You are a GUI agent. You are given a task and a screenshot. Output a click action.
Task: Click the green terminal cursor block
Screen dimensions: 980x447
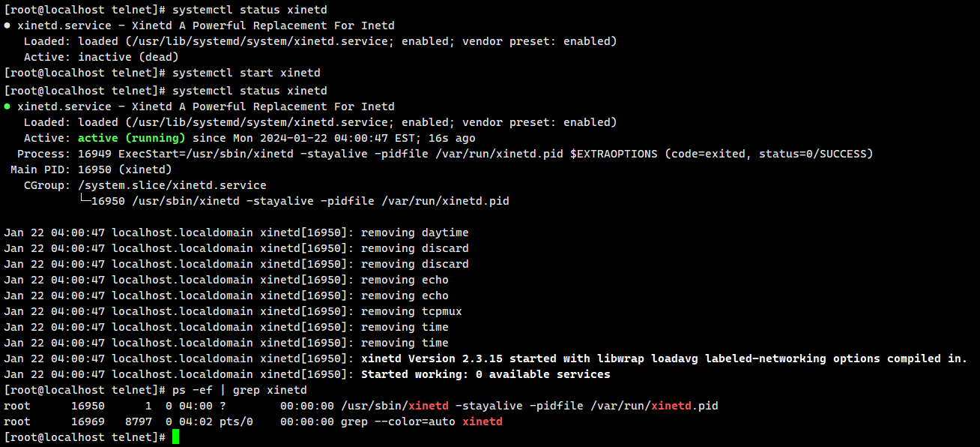176,436
